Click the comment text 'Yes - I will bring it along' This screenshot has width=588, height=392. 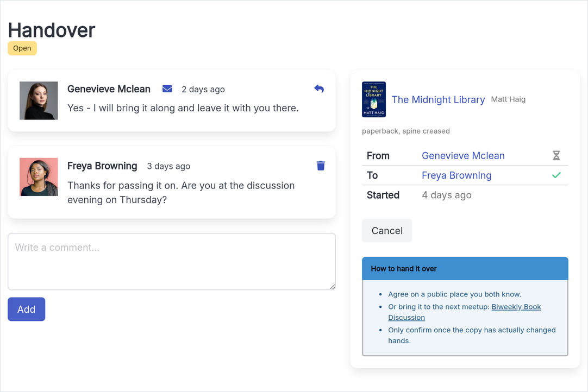point(183,108)
